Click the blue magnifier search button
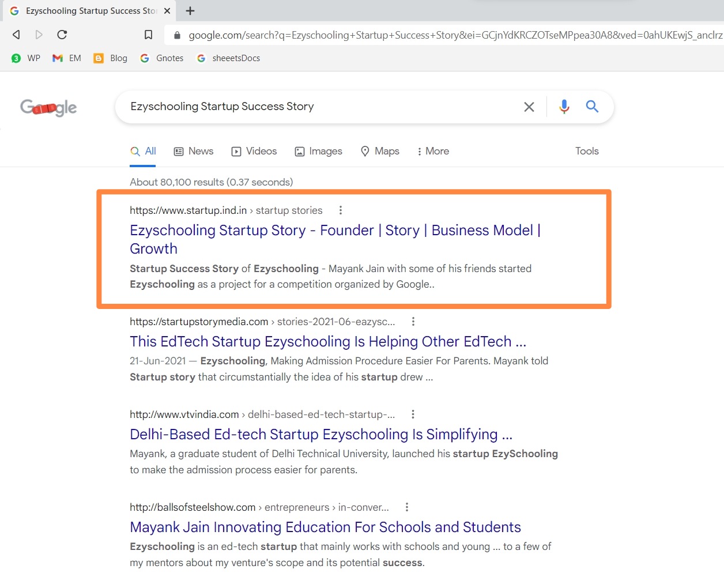This screenshot has height=588, width=724. pyautogui.click(x=592, y=106)
